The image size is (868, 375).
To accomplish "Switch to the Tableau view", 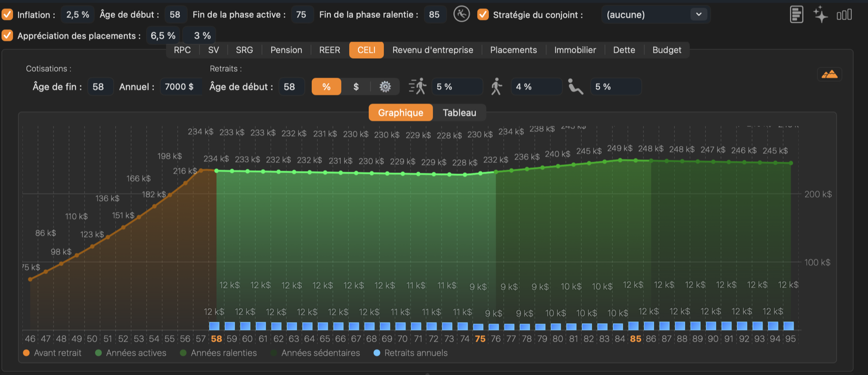I will tap(460, 112).
